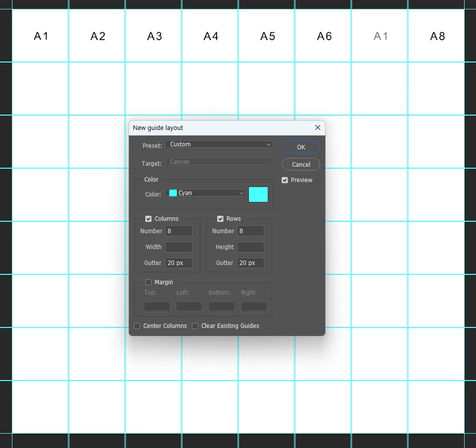The width and height of the screenshot is (476, 448).
Task: Enable Center Columns checkbox
Action: pyautogui.click(x=137, y=326)
